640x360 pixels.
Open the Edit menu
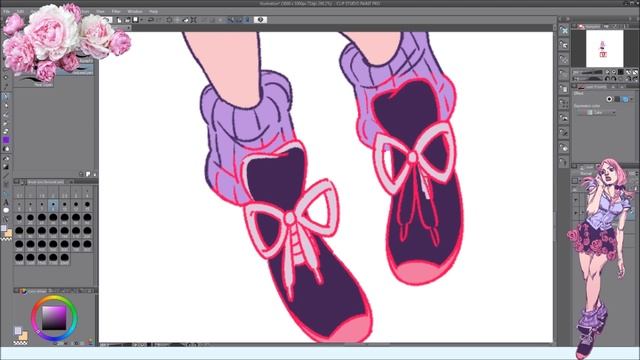pos(20,11)
